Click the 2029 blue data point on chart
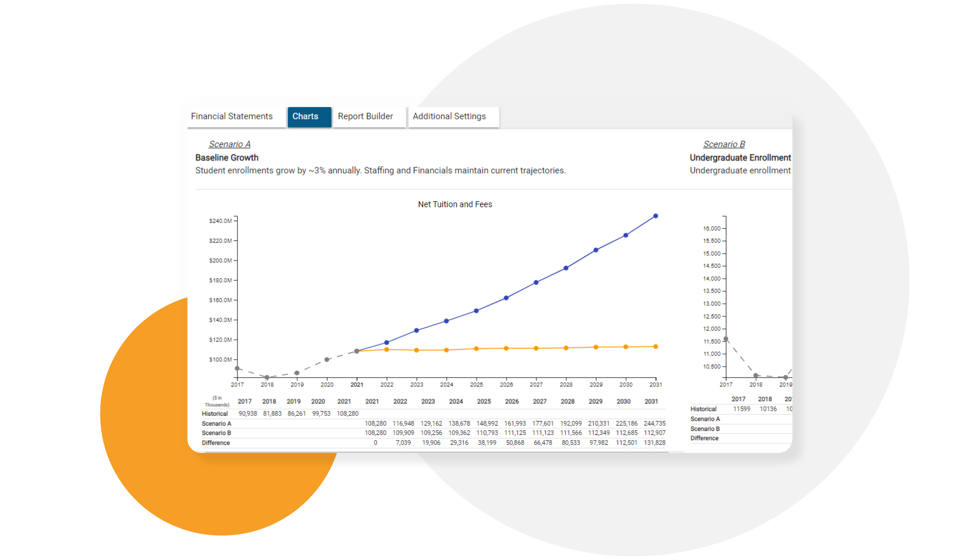This screenshot has width=980, height=560. (596, 250)
